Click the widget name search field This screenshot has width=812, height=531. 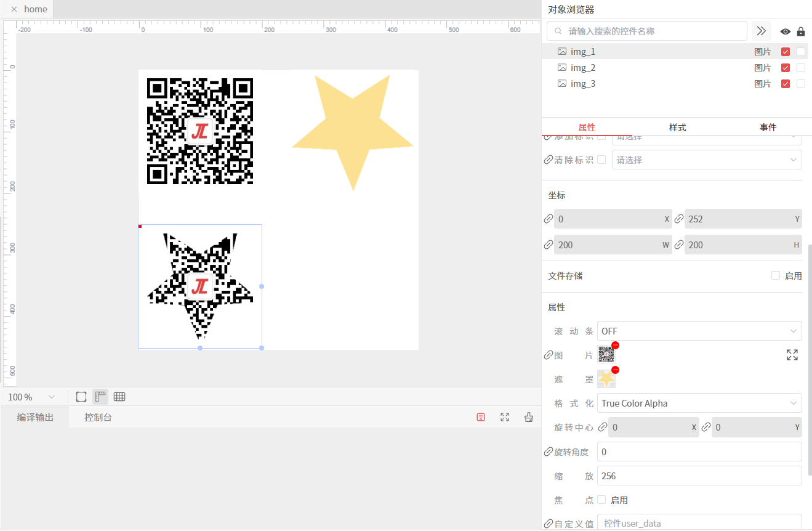(647, 31)
